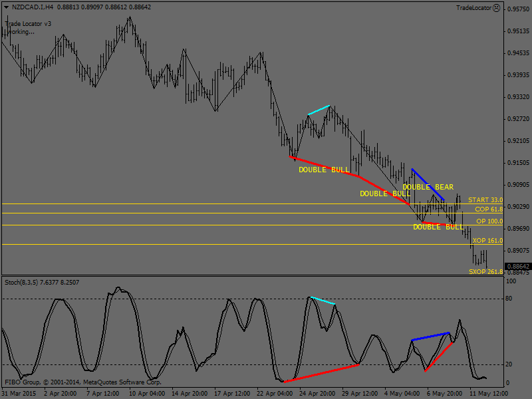The height and width of the screenshot is (399, 532).
Task: Click the small triangle beside NZDCAD.I,H4
Action: coord(5,7)
